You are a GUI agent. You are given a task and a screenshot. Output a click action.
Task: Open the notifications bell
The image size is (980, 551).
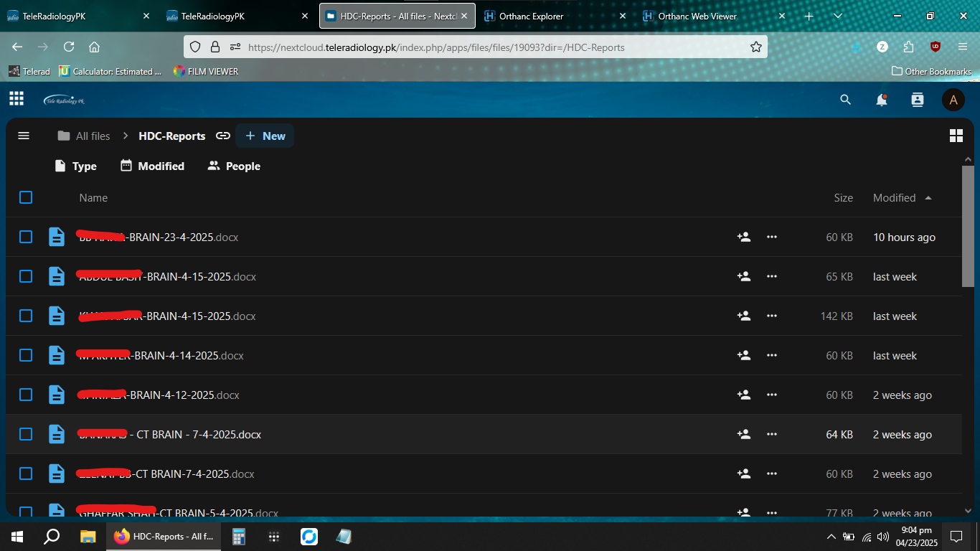tap(881, 100)
